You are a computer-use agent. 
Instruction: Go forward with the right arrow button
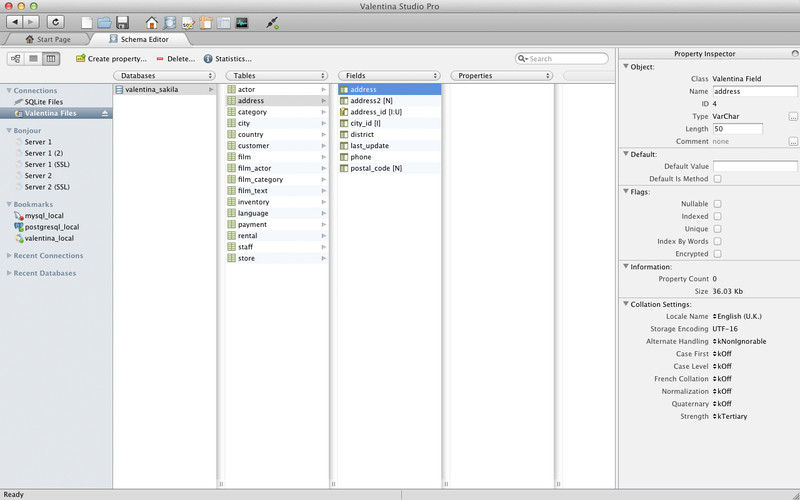[31, 22]
